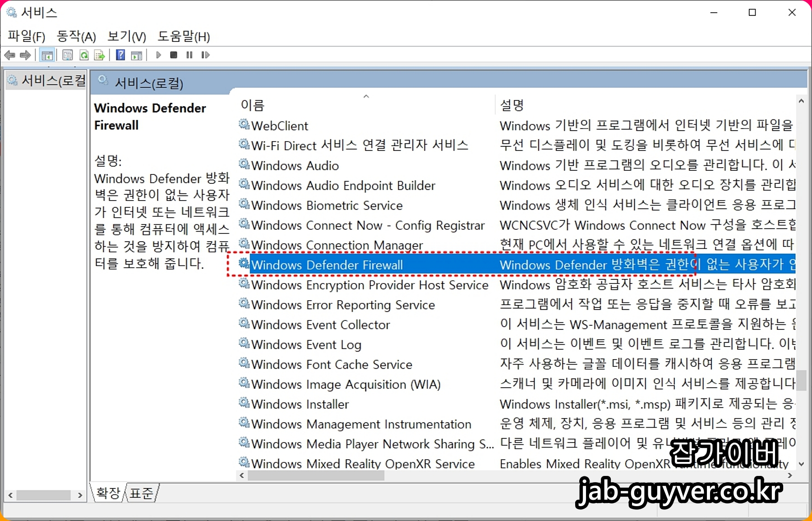
Task: Refresh the services list
Action: [84, 55]
